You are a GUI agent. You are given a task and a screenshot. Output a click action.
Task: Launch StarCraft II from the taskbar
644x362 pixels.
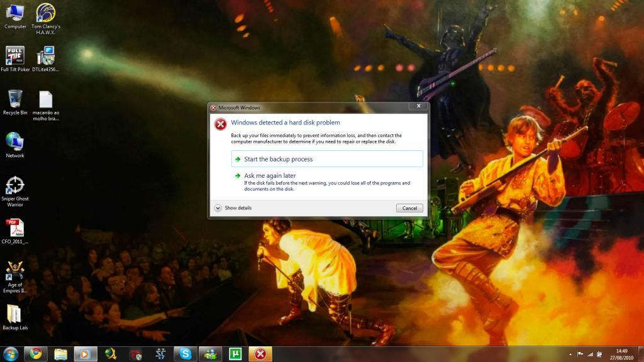[160, 354]
